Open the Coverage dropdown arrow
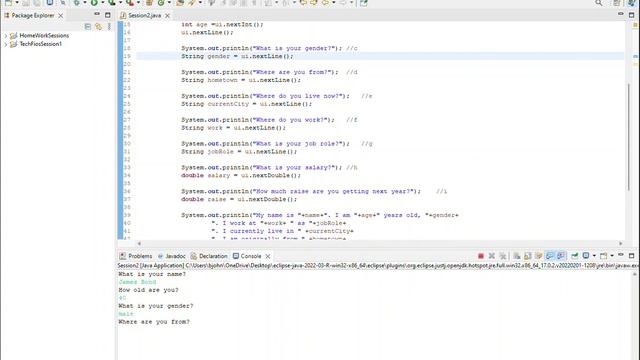Image resolution: width=640 pixels, height=360 pixels. [x=120, y=3]
